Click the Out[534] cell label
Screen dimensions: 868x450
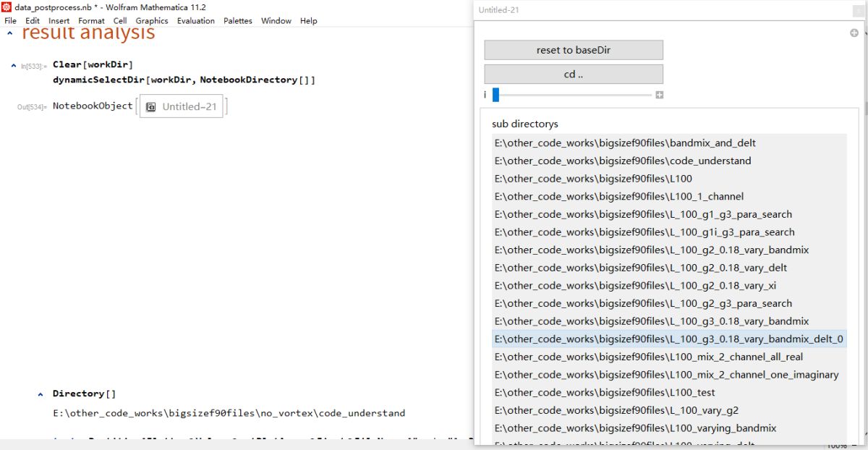32,107
